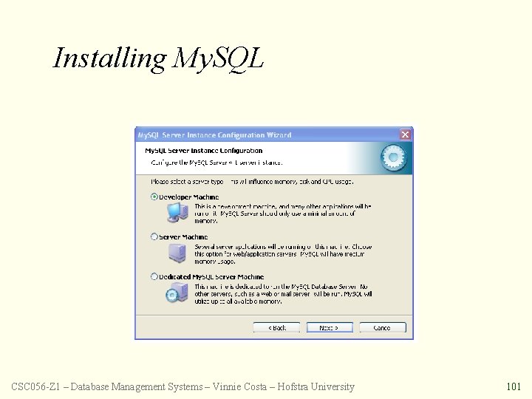Screen dimensions: 532x399
Task: Close the MySQL wizard window
Action: click(x=405, y=134)
